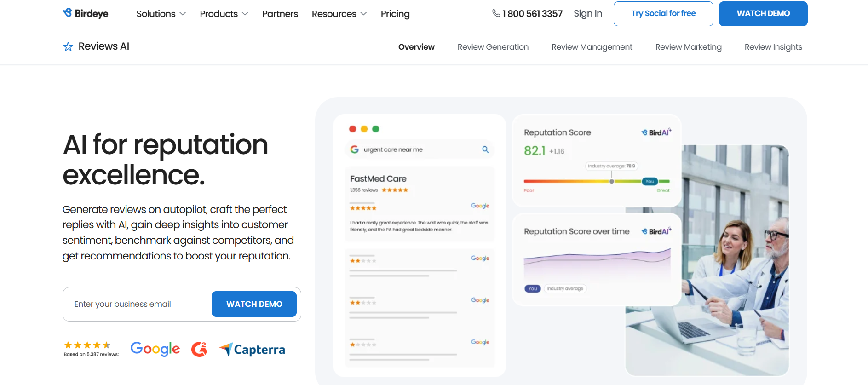The height and width of the screenshot is (385, 868).
Task: Switch to the Review Management tab
Action: click(x=592, y=47)
